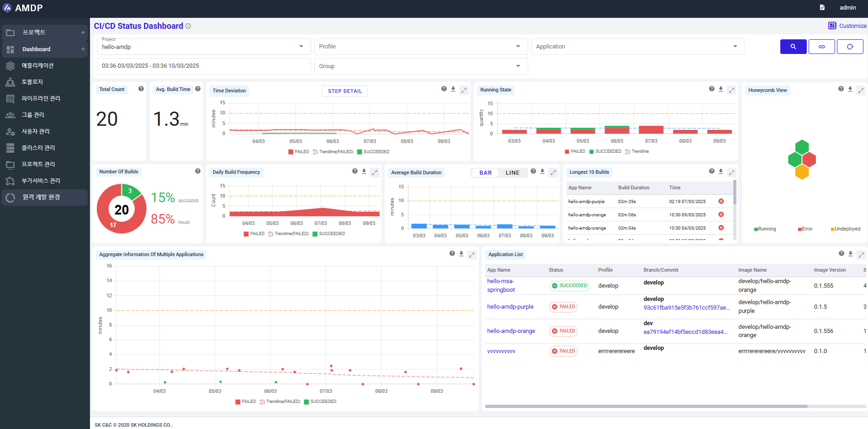Expand the Daily Build Frequency panel
868x429 pixels.
375,172
